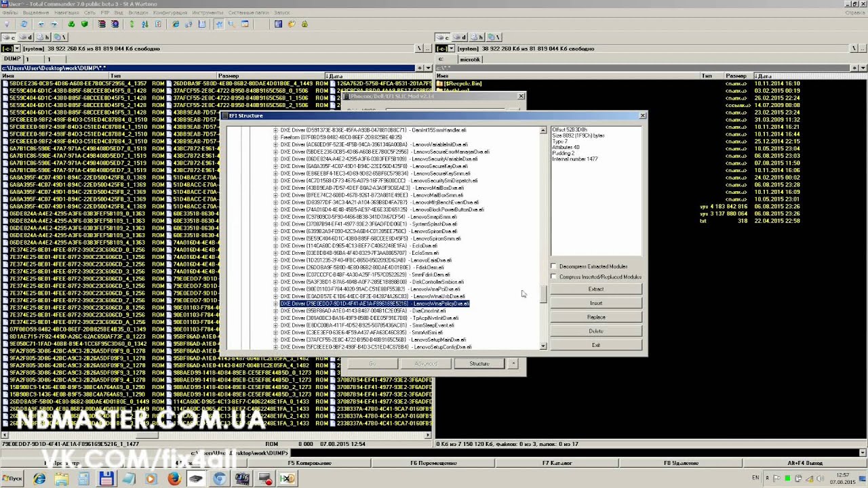Select drive h button in left panel
The image size is (868, 488).
pyautogui.click(x=44, y=37)
